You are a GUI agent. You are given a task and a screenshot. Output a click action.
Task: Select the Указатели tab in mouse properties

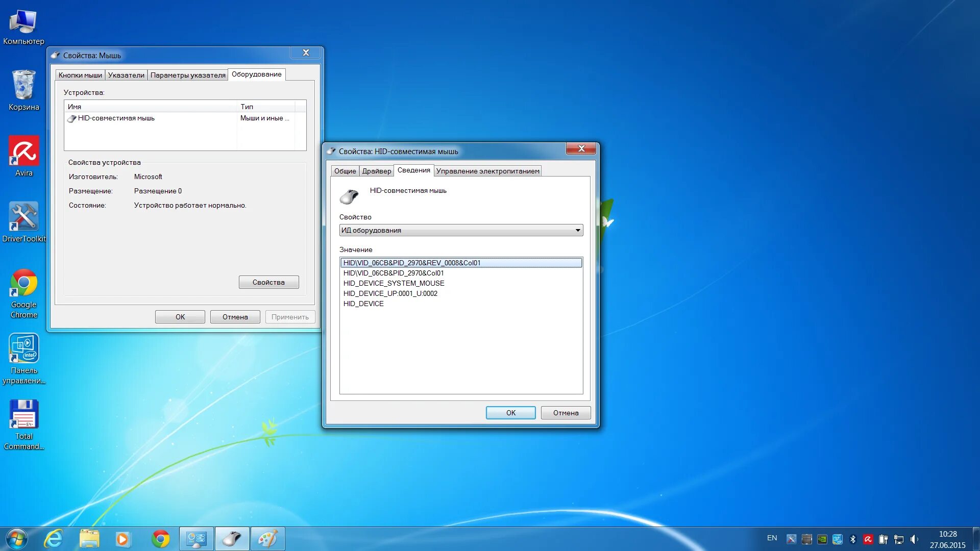click(x=126, y=76)
